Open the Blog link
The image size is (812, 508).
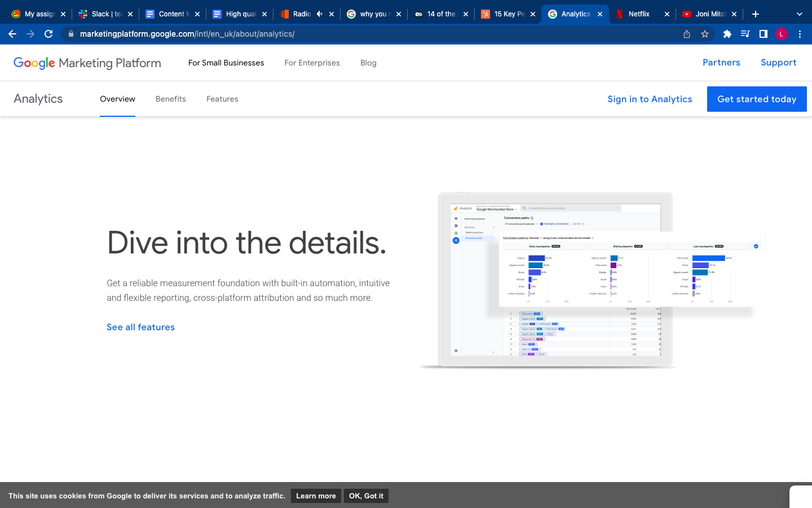coord(368,63)
